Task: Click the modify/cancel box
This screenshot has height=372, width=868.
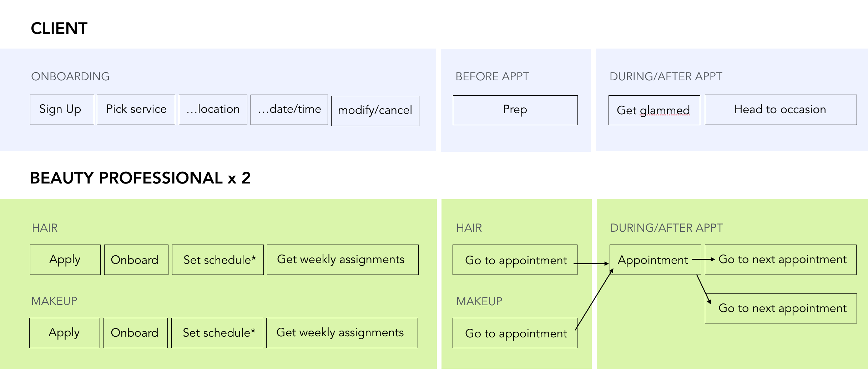Action: [x=375, y=111]
